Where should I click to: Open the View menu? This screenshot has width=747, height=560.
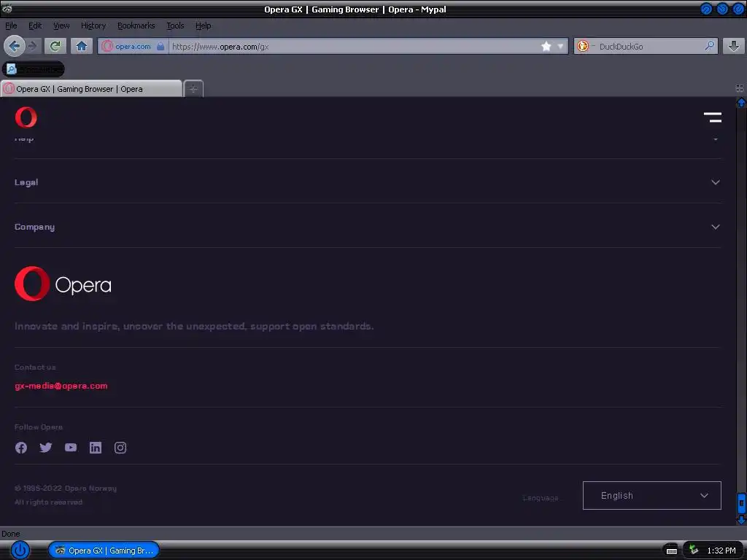[61, 26]
